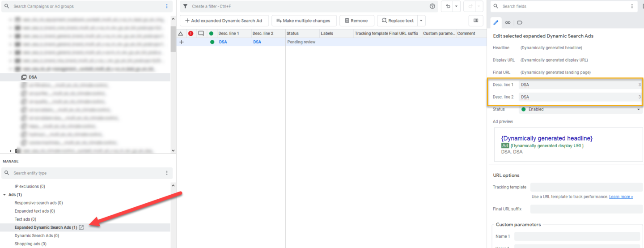The width and height of the screenshot is (644, 248).
Task: Click the undo arrow icon
Action: coord(447,6)
